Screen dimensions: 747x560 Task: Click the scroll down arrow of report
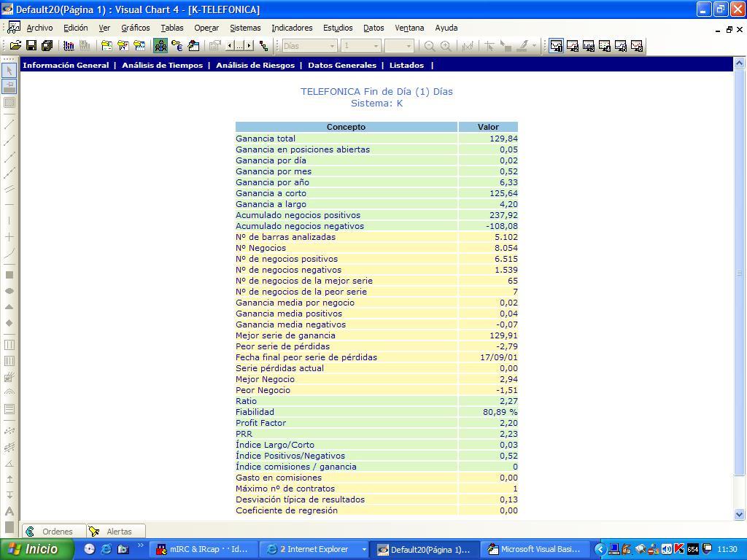tap(739, 514)
